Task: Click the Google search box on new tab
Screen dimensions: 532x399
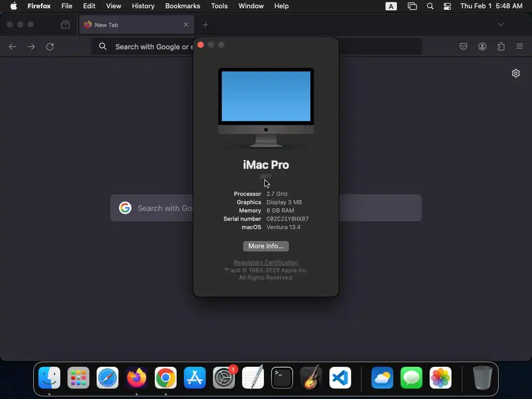Action: (266, 208)
